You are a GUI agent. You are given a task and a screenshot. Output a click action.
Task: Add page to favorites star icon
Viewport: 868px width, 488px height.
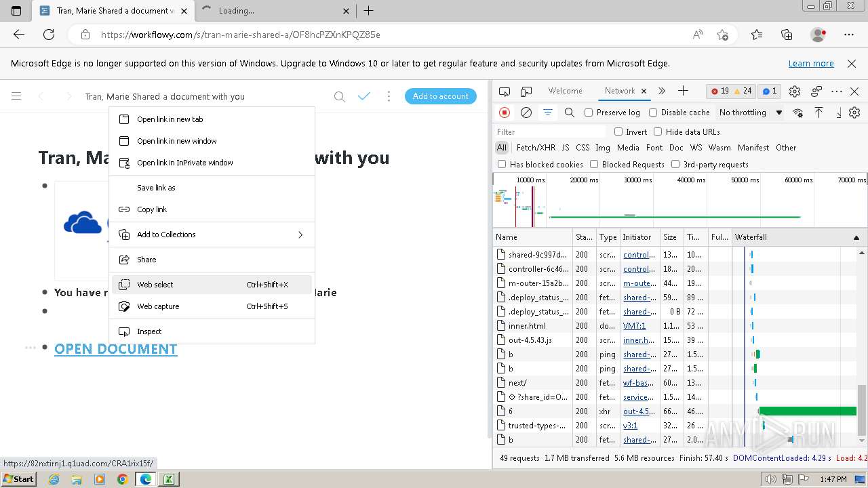(722, 35)
